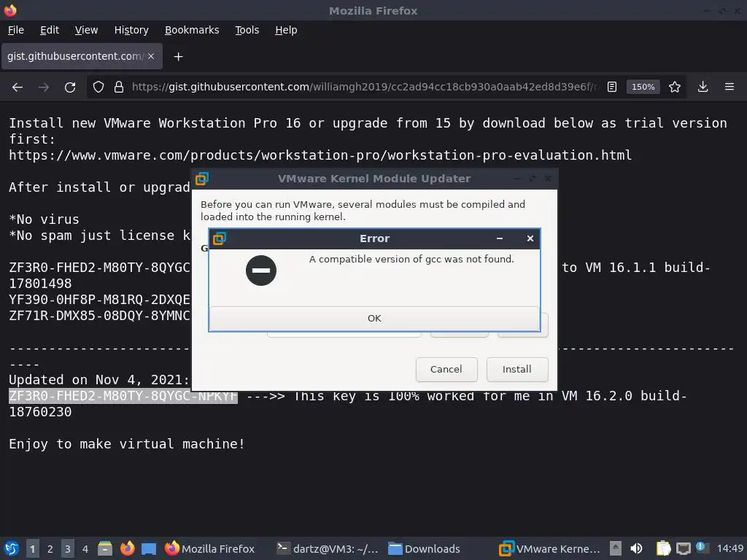The width and height of the screenshot is (747, 560).
Task: Open the Bookmarks menu
Action: click(x=192, y=30)
